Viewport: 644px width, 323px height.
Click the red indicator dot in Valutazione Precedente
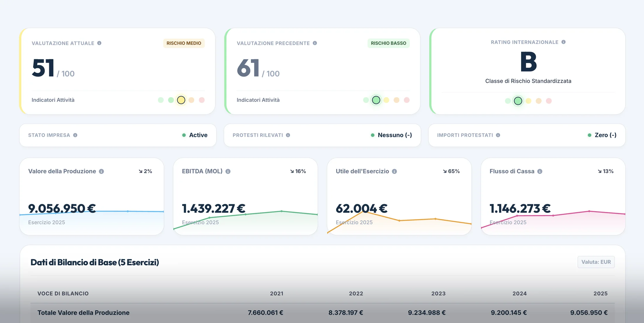(407, 100)
